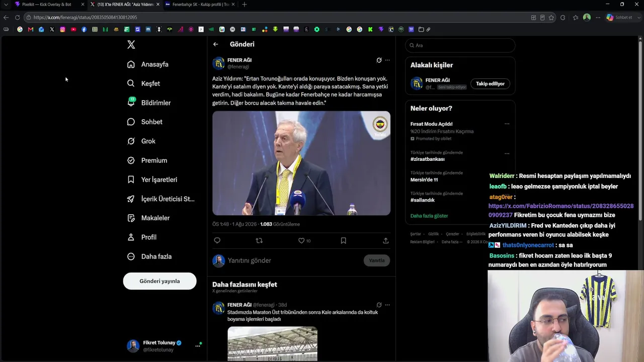
Task: Open Sohbet chat in the sidebar
Action: point(145,122)
